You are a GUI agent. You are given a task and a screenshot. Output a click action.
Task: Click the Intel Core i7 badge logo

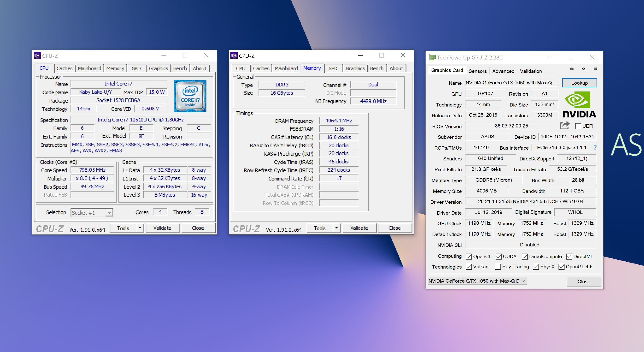(190, 96)
